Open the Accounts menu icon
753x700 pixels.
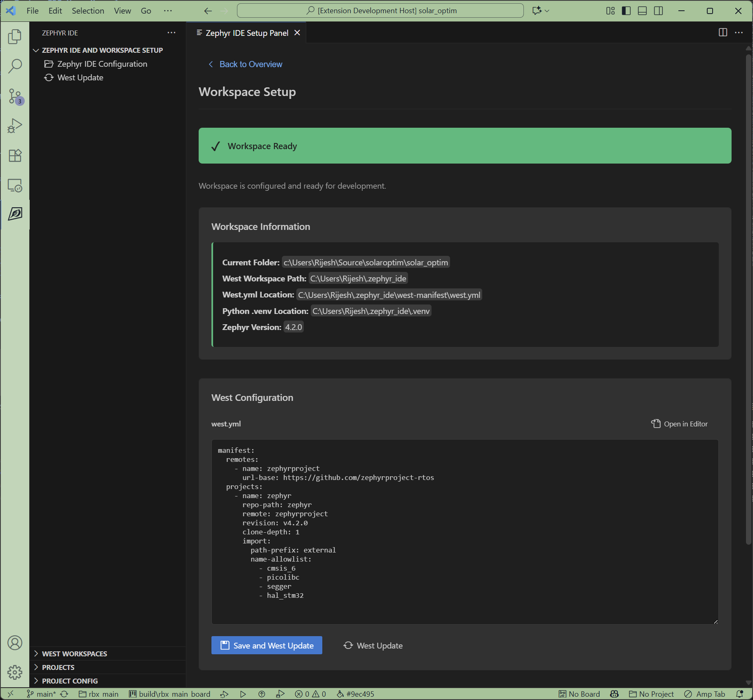tap(15, 643)
